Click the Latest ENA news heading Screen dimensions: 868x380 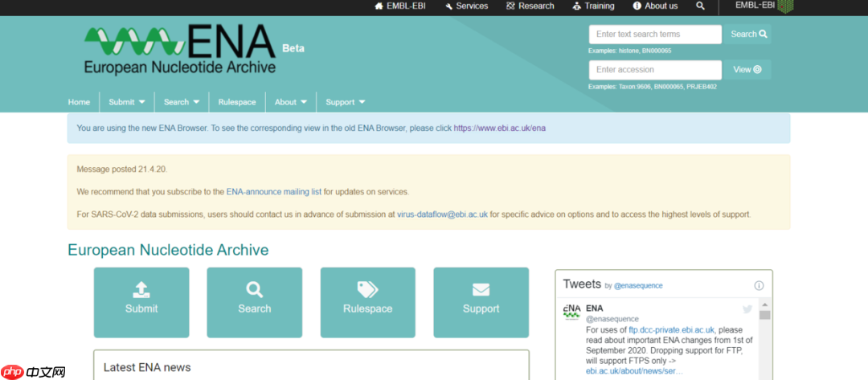click(x=147, y=367)
